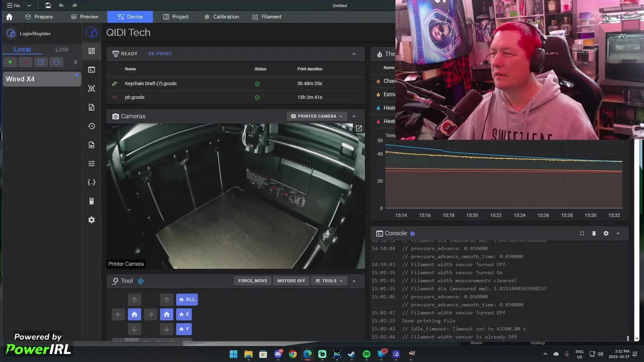
Task: Remove the device with the red minus button
Action: 25,62
